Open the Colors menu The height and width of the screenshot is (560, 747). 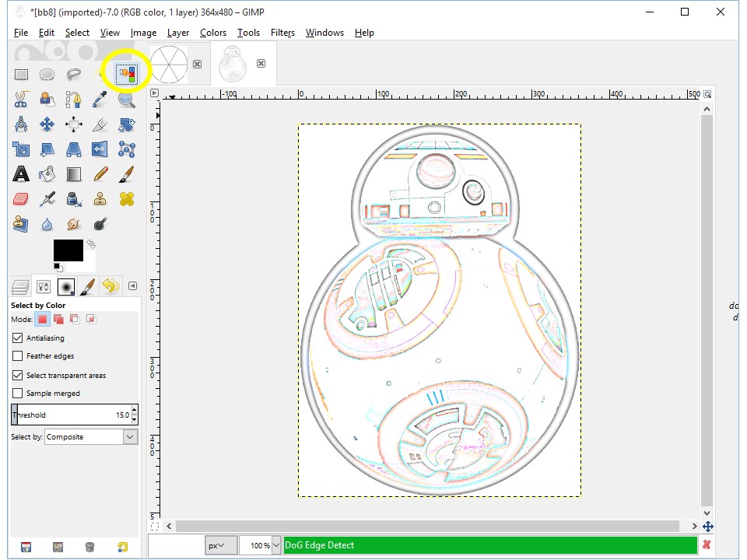tap(213, 33)
